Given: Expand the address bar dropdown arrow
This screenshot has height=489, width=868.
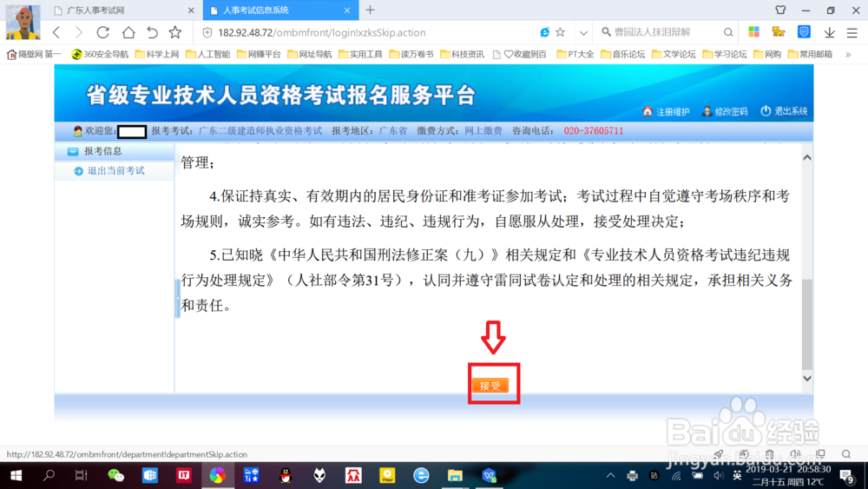Looking at the screenshot, I should coord(583,33).
